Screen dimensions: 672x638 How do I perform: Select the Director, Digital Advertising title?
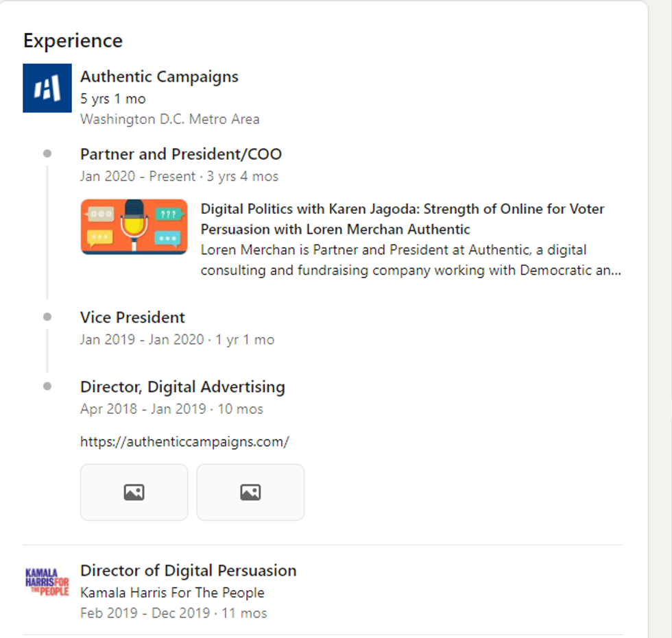click(x=182, y=387)
